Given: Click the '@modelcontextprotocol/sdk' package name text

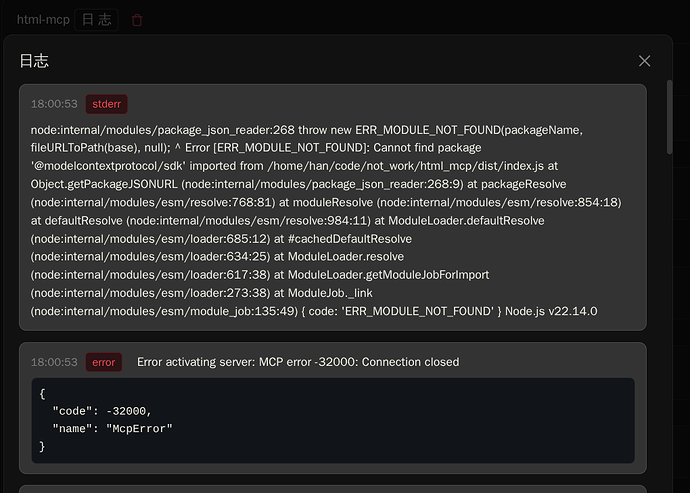Looking at the screenshot, I should (x=108, y=166).
